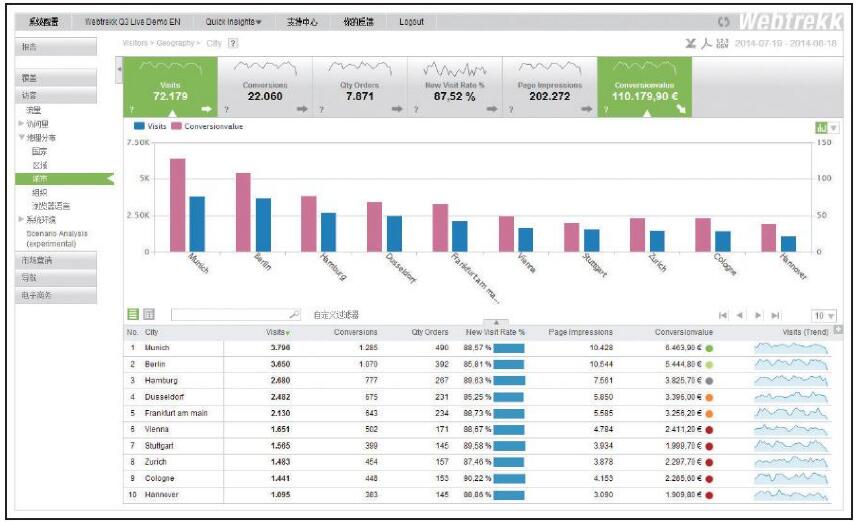This screenshot has height=523, width=857.
Task: Click the table search input field
Action: coord(234,314)
